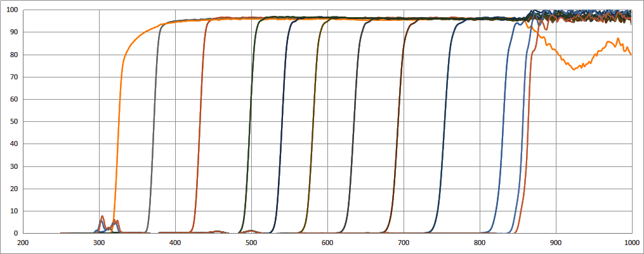Click the y-axis label 80
The image size is (644, 254).
tap(14, 55)
